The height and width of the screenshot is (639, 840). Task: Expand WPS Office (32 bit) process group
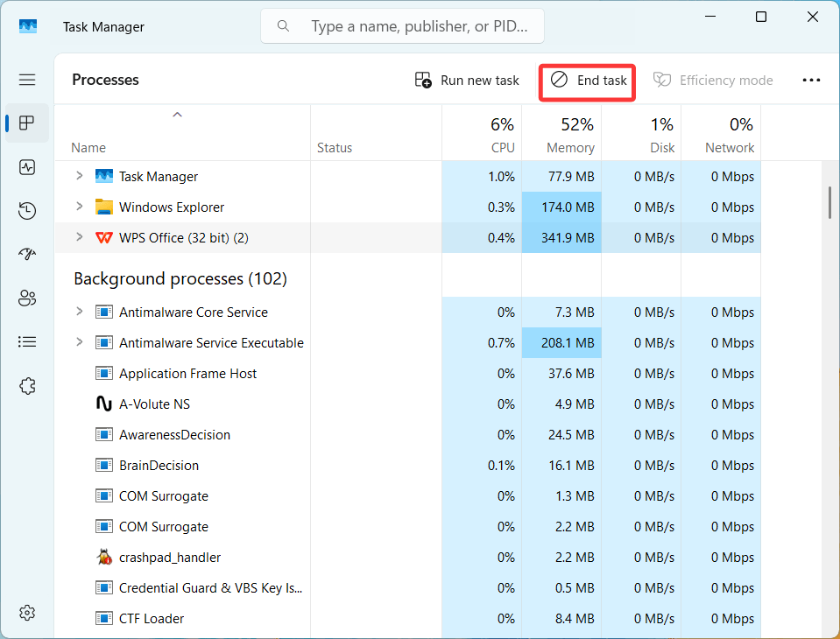point(79,237)
